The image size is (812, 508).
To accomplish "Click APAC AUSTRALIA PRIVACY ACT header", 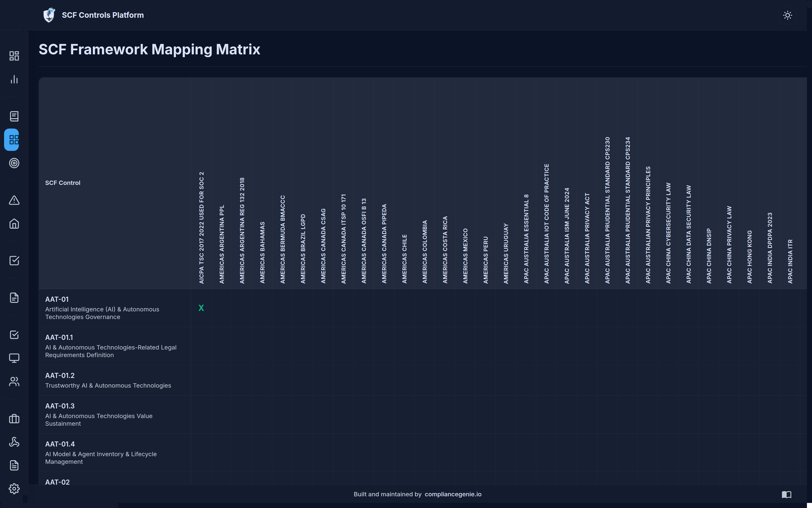I will pyautogui.click(x=587, y=238).
